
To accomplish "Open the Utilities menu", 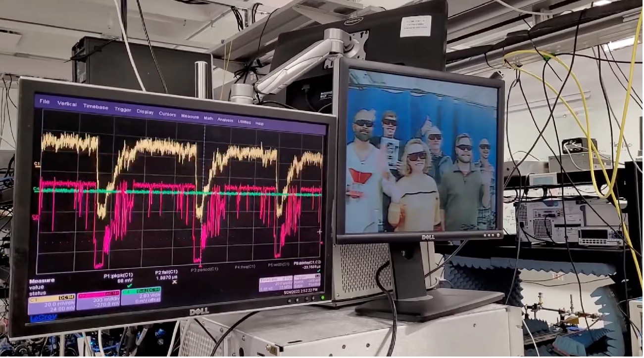I will click(x=244, y=121).
